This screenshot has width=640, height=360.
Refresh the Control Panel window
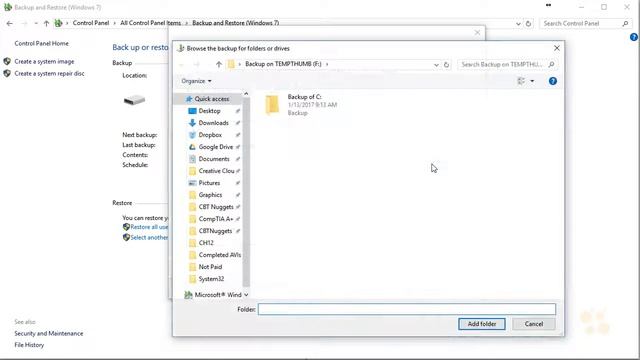(x=528, y=23)
